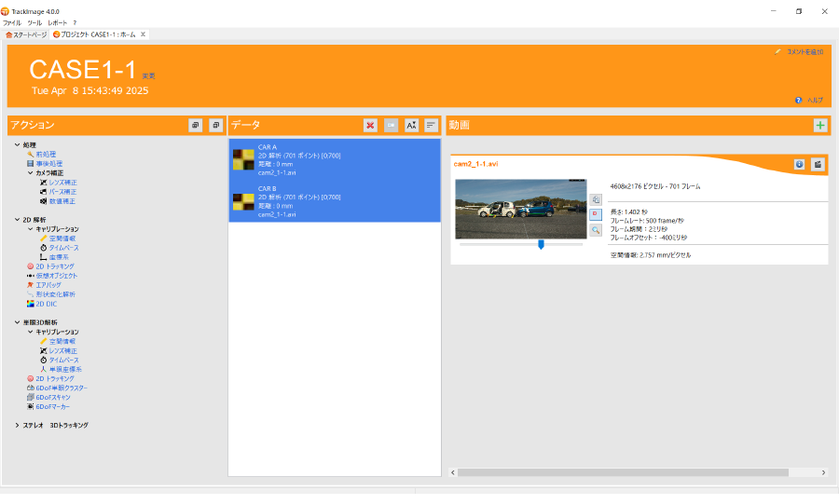Click the video frame slider handle
Screen dimensions: 839x504
(541, 244)
